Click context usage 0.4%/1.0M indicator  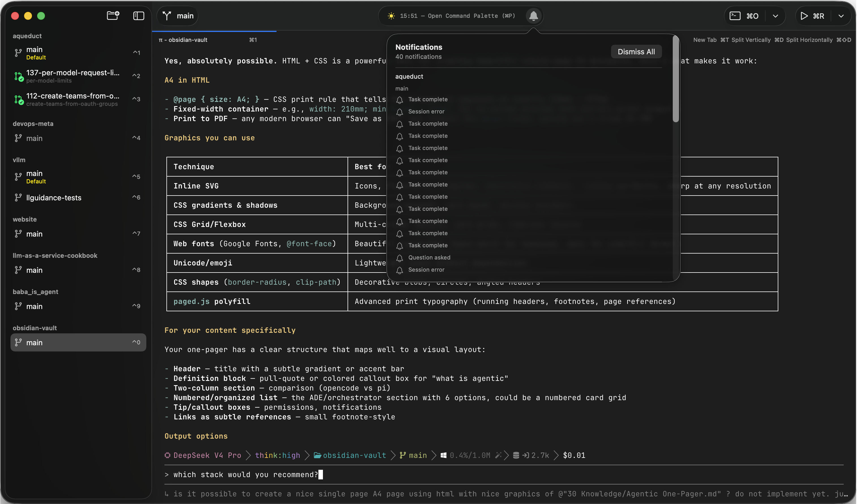coord(470,455)
